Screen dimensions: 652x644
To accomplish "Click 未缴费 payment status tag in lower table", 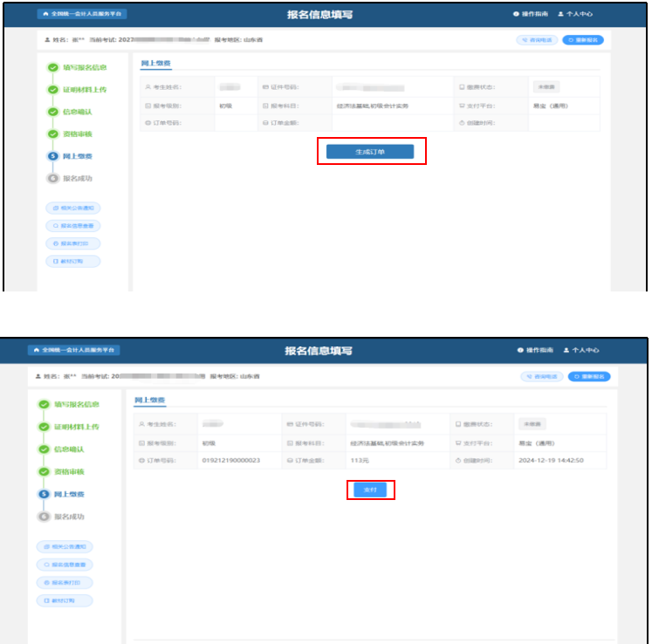I will [x=532, y=424].
